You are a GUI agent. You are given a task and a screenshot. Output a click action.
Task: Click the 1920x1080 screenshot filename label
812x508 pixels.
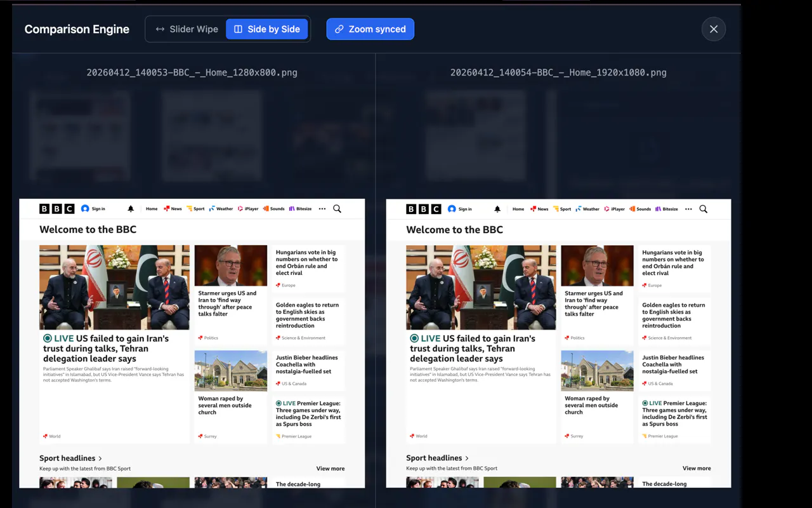point(558,72)
